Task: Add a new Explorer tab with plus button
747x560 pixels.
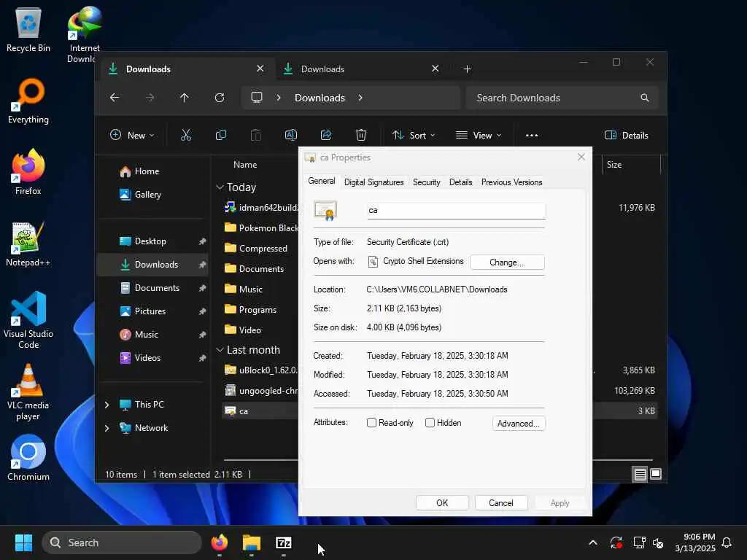Action: (x=468, y=69)
